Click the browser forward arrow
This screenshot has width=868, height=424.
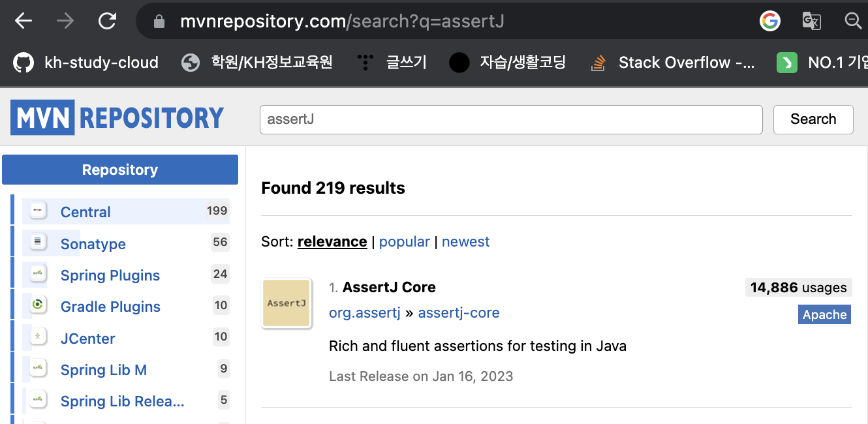click(x=65, y=21)
